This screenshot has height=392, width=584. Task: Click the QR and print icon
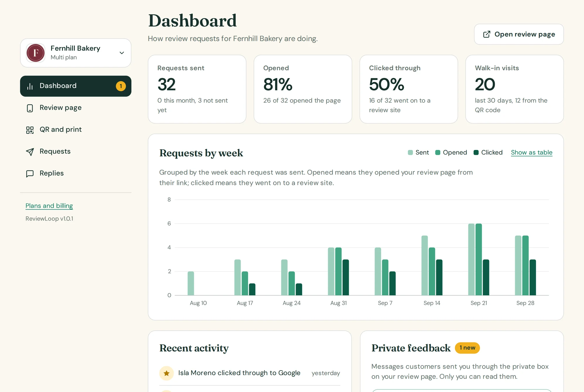[30, 130]
